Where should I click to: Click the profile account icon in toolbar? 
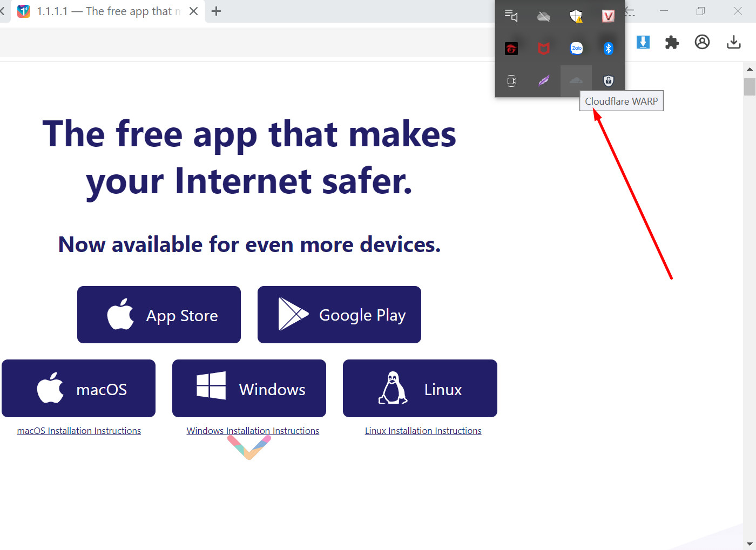tap(702, 42)
